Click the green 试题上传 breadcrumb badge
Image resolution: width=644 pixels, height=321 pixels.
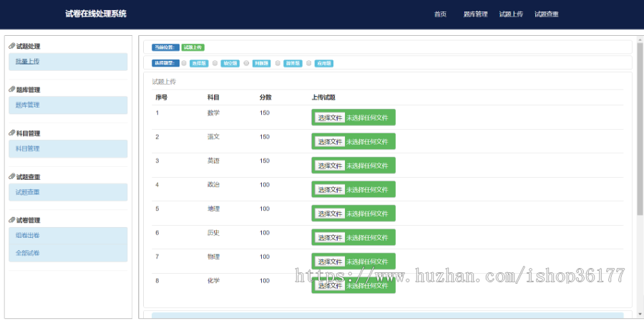[193, 47]
